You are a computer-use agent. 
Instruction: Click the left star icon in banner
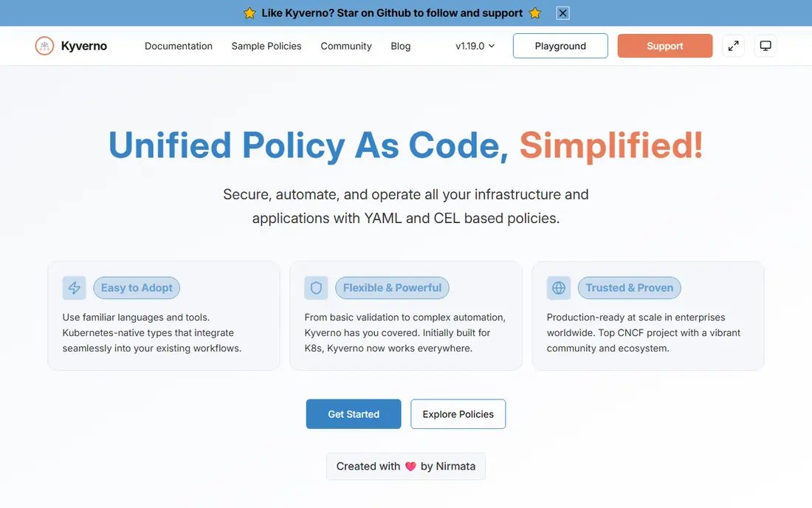(x=250, y=13)
